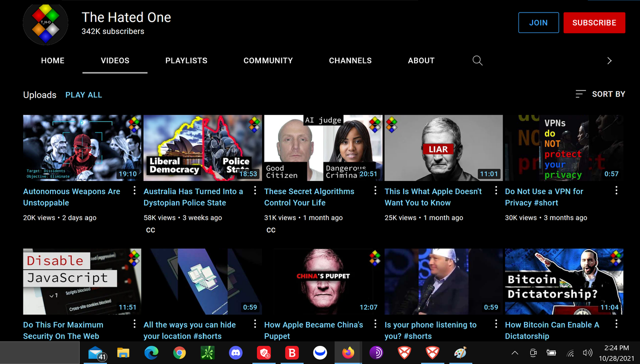640x364 pixels.
Task: Open Do This For Maximum Security title
Action: coord(63,330)
